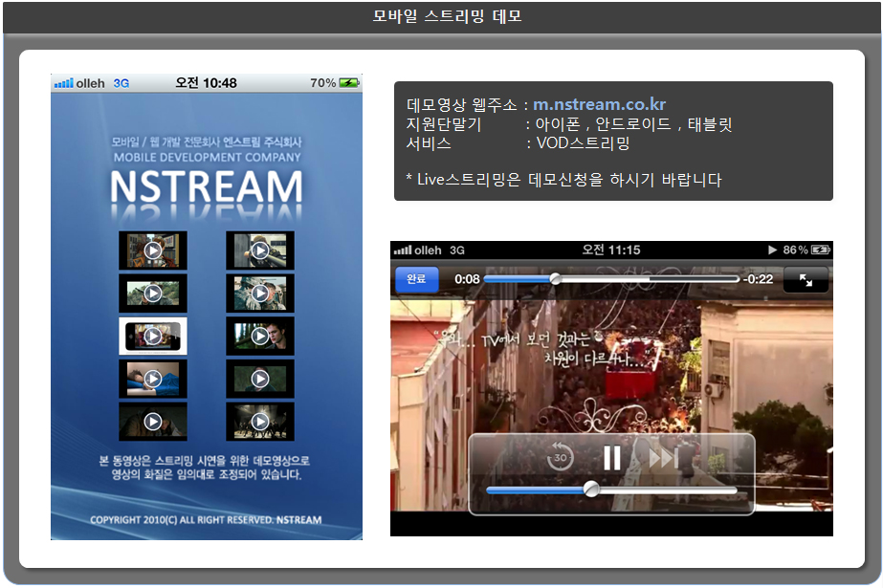Play the bottom-left video thumbnail
This screenshot has width=883, height=588.
[x=153, y=422]
